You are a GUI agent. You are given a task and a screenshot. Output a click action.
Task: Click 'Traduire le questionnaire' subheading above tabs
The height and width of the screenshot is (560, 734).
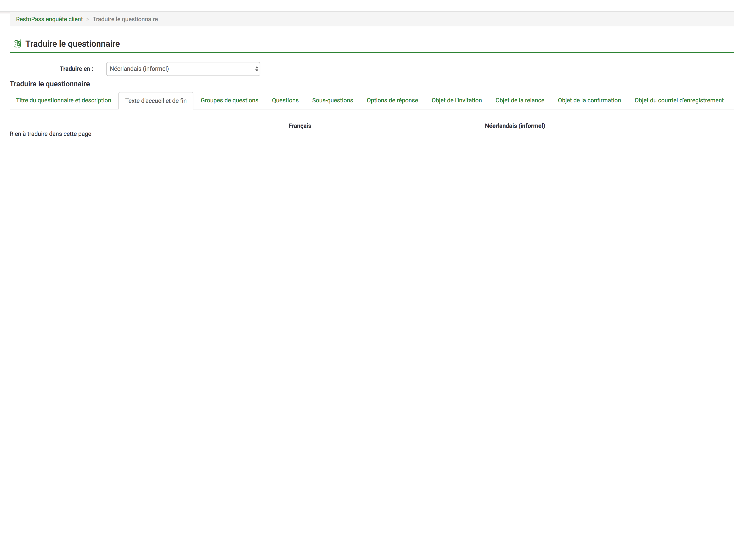(50, 84)
